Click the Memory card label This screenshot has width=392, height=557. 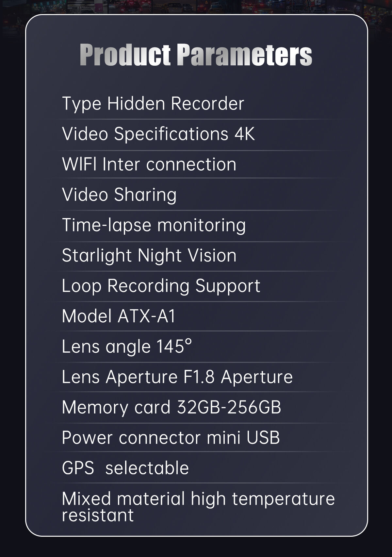(116, 407)
